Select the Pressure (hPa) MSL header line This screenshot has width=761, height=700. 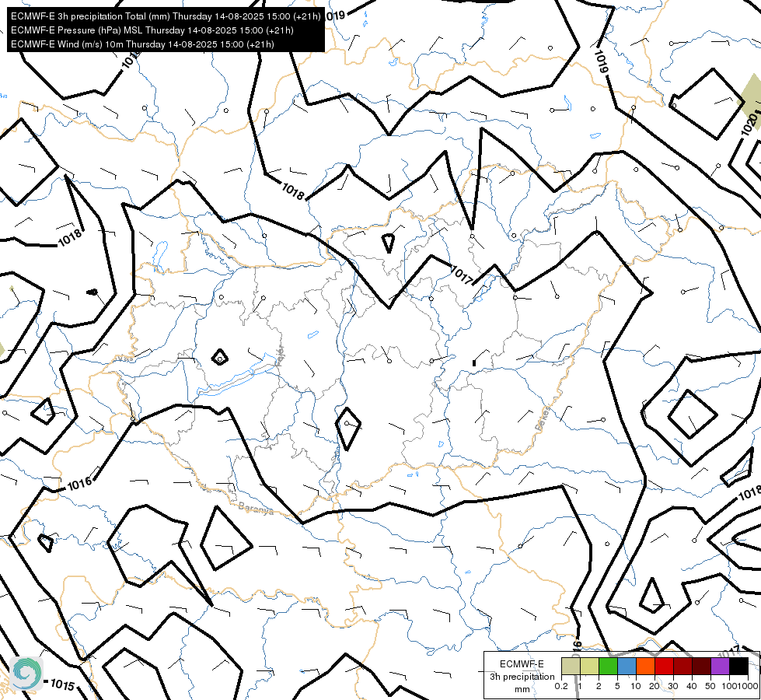pos(152,30)
